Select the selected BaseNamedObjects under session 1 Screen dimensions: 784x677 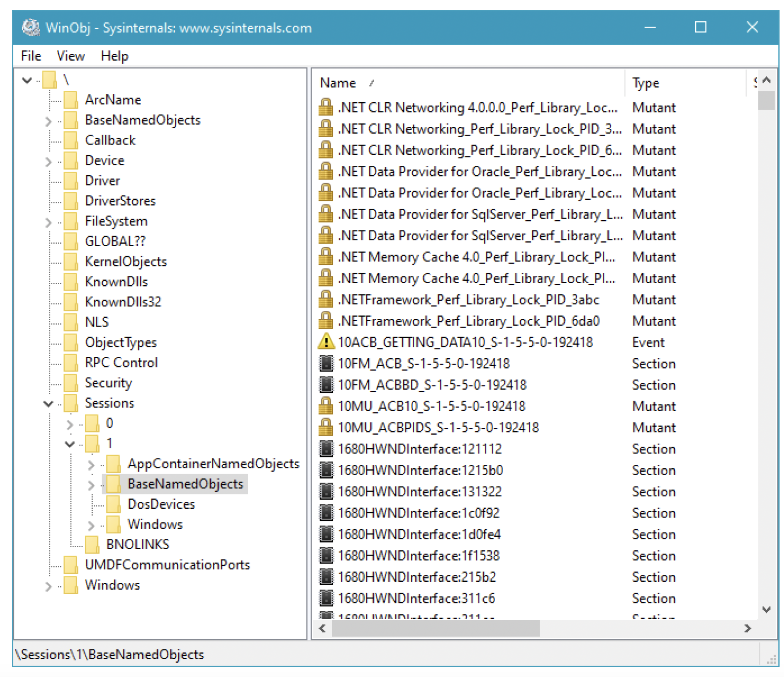pyautogui.click(x=185, y=484)
